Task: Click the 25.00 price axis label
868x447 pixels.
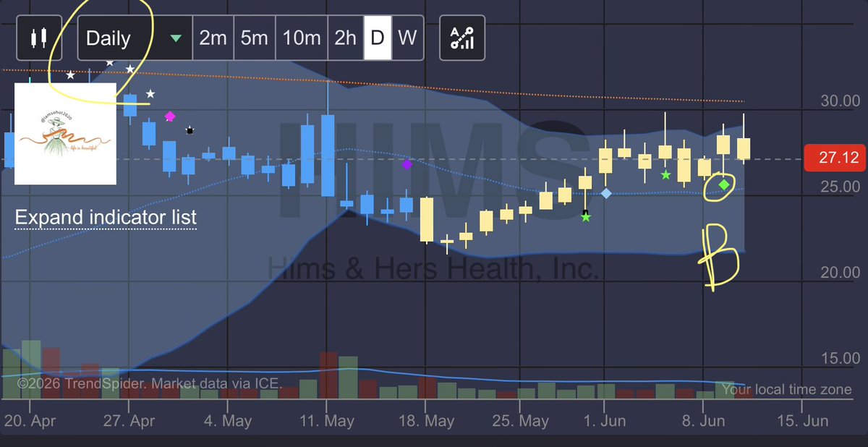Action: (840, 187)
